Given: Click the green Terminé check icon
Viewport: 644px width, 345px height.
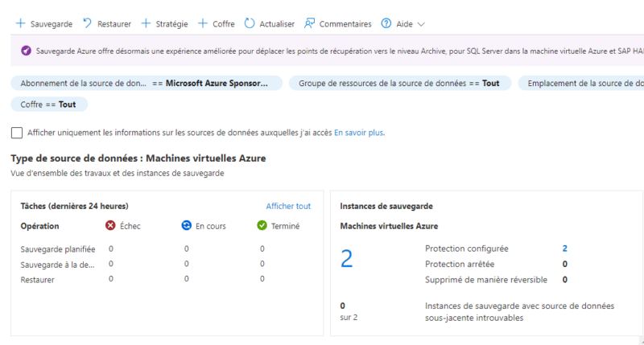Looking at the screenshot, I should tap(262, 225).
